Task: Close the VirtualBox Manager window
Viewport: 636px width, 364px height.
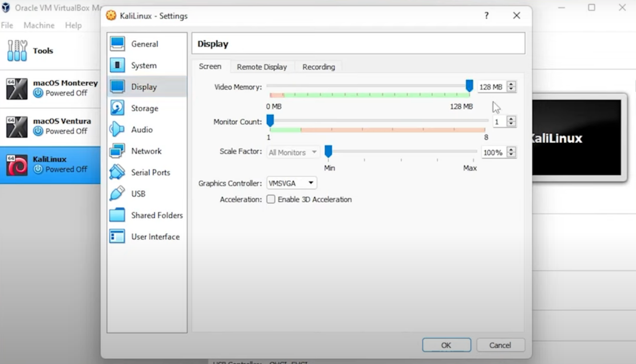Action: (622, 8)
